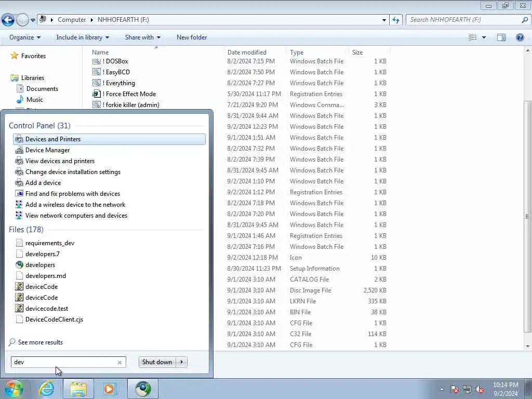Open Windows Media Player from taskbar
532x399 pixels.
click(110, 389)
